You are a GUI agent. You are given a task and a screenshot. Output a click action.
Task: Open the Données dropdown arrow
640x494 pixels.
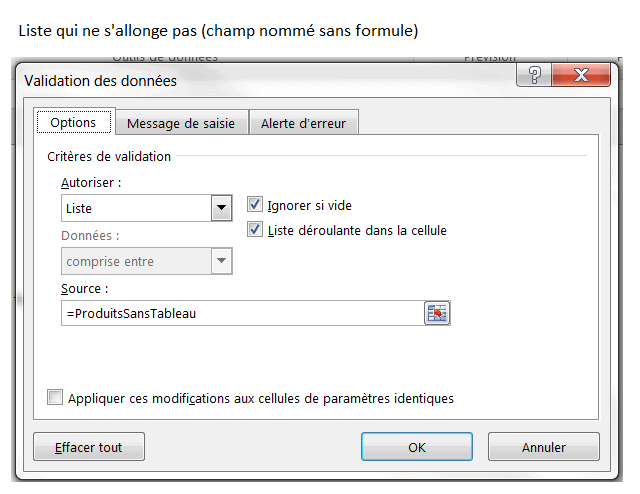pyautogui.click(x=221, y=261)
